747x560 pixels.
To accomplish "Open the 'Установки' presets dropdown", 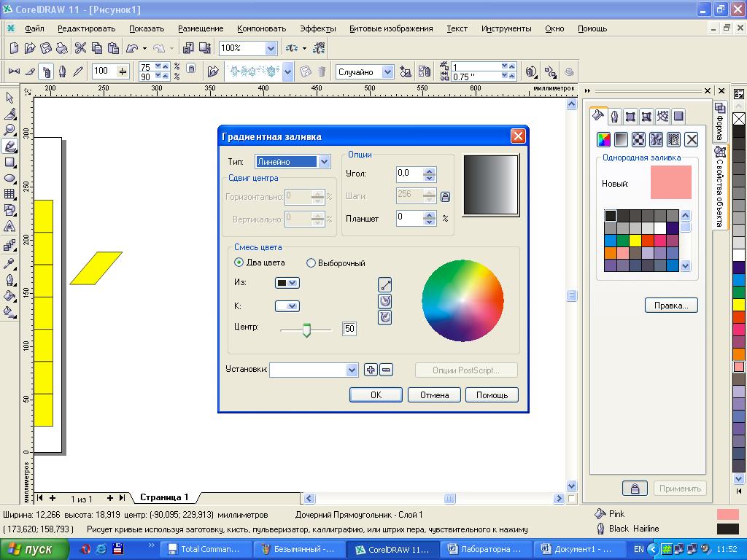I will click(352, 370).
